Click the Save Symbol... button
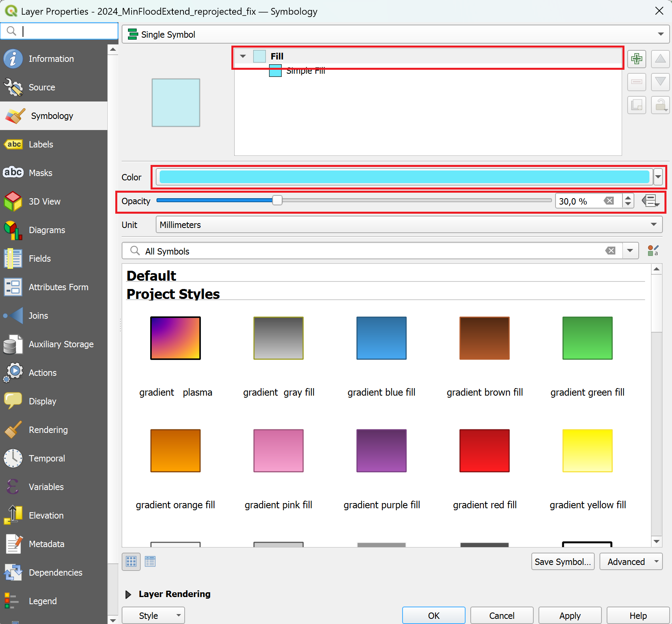 click(563, 561)
